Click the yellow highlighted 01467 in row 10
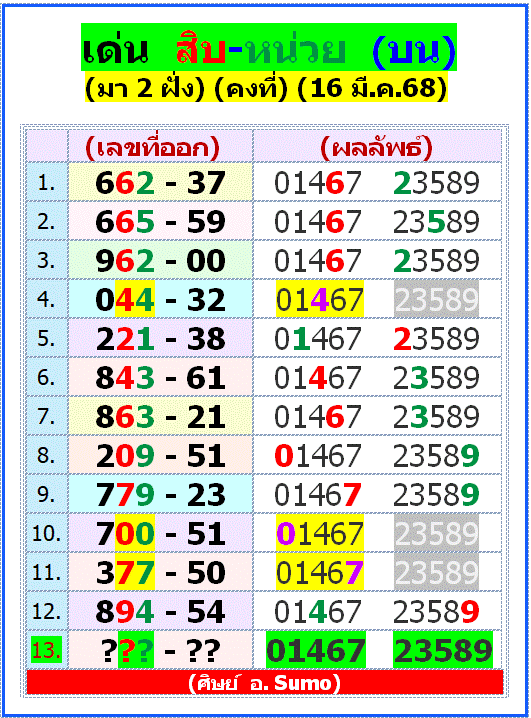531x718 pixels. coord(320,533)
